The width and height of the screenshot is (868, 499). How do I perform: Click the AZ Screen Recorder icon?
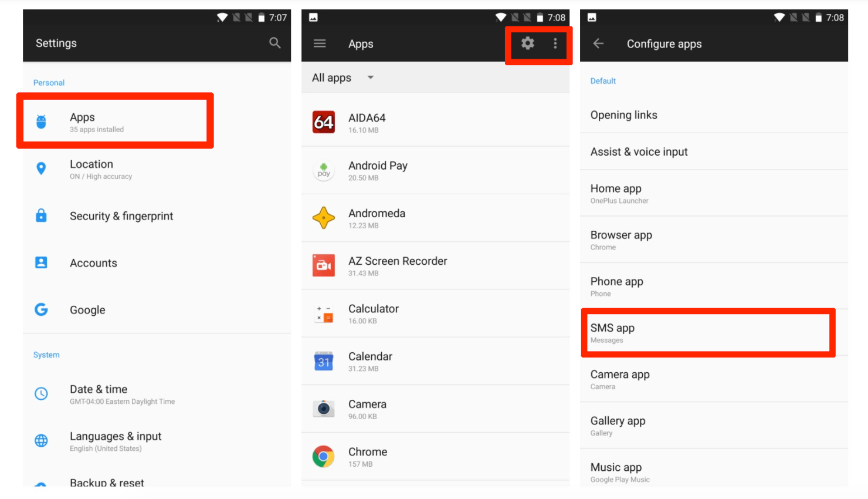(x=323, y=265)
